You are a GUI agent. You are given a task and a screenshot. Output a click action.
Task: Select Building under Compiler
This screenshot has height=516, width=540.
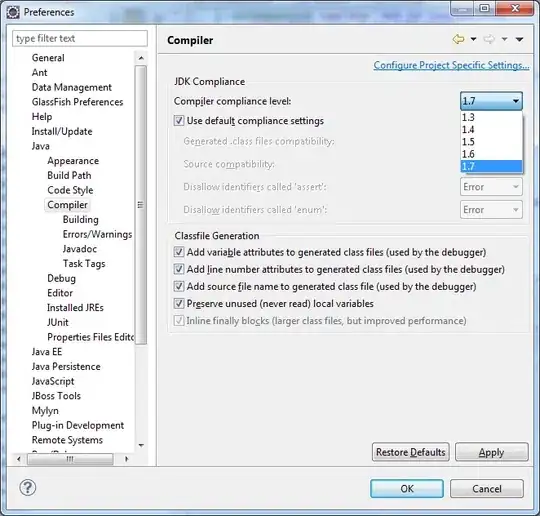[81, 220]
